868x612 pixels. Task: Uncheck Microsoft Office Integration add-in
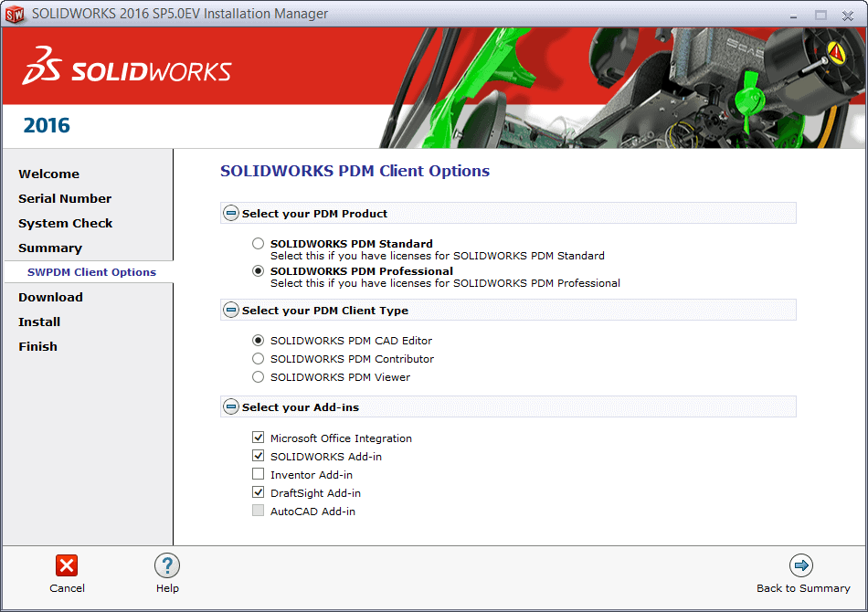point(258,438)
